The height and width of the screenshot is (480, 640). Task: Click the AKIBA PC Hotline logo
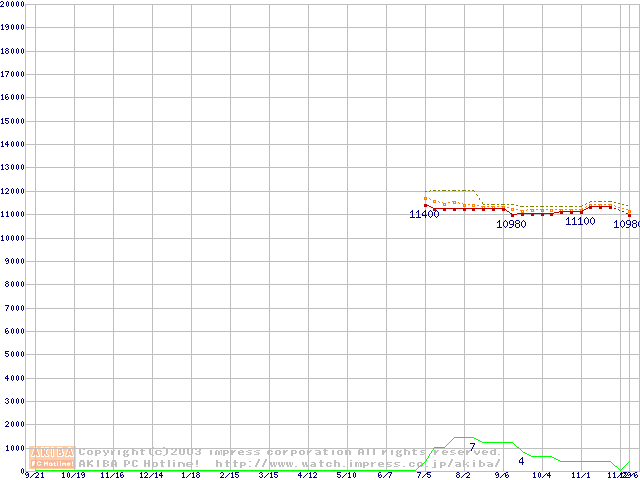pos(53,457)
